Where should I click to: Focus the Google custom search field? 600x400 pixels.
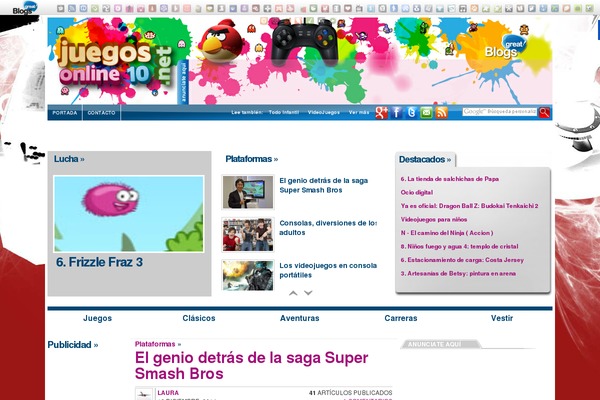(499, 112)
